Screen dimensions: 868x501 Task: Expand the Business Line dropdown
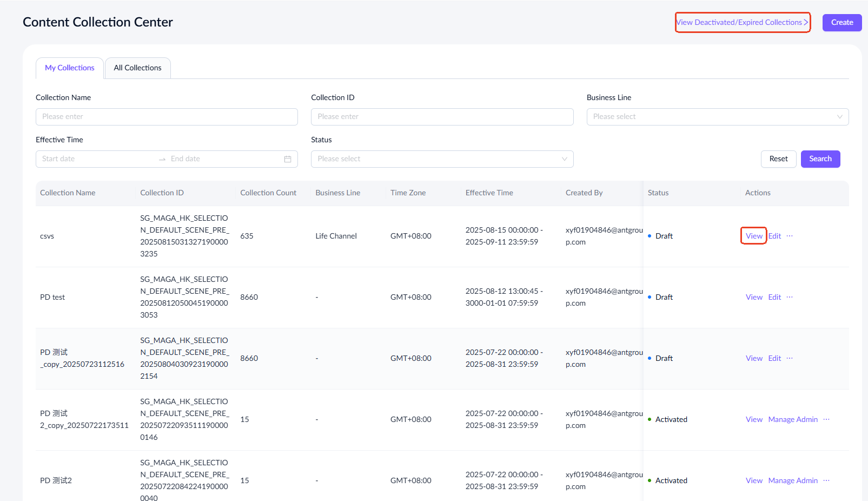(x=717, y=117)
